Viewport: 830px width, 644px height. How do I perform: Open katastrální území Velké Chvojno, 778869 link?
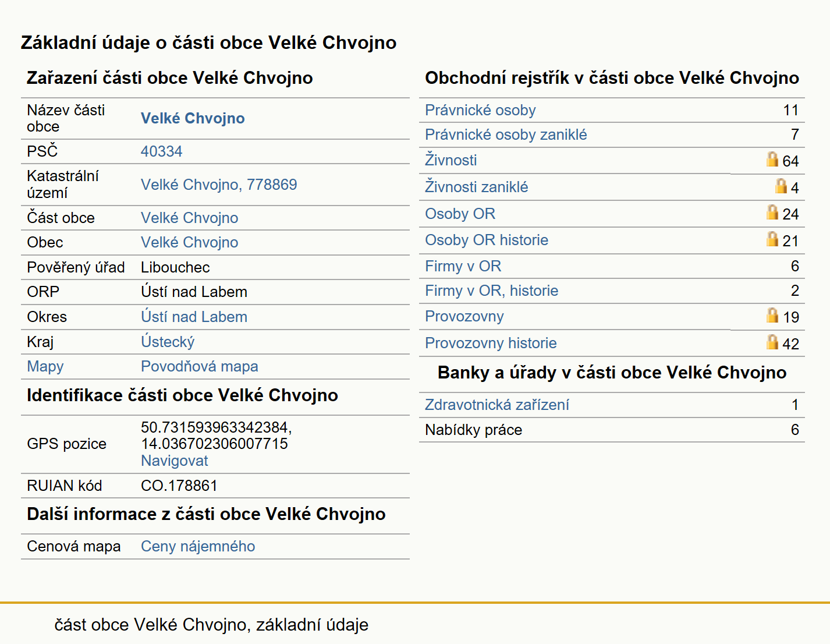pyautogui.click(x=219, y=185)
